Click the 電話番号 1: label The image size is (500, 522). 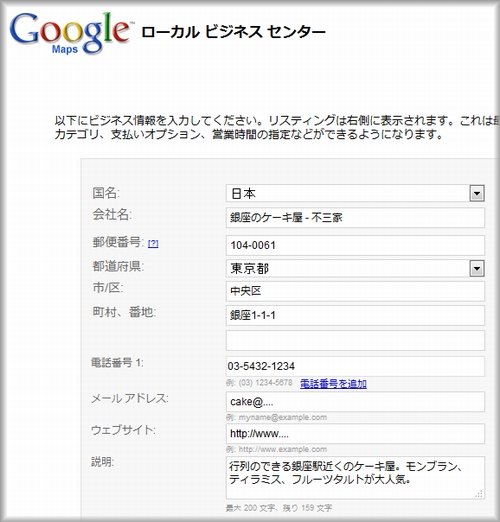pyautogui.click(x=117, y=362)
